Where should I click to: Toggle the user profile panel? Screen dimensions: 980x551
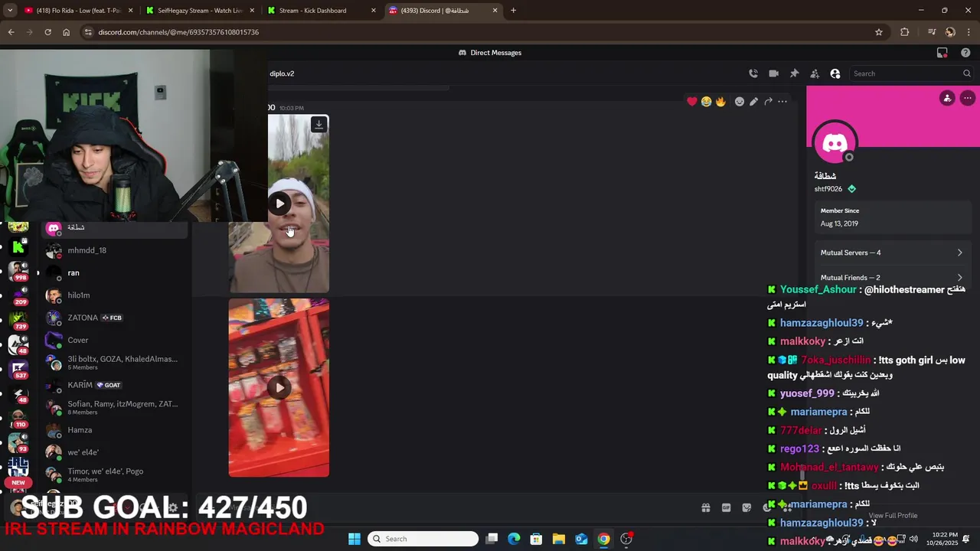835,73
